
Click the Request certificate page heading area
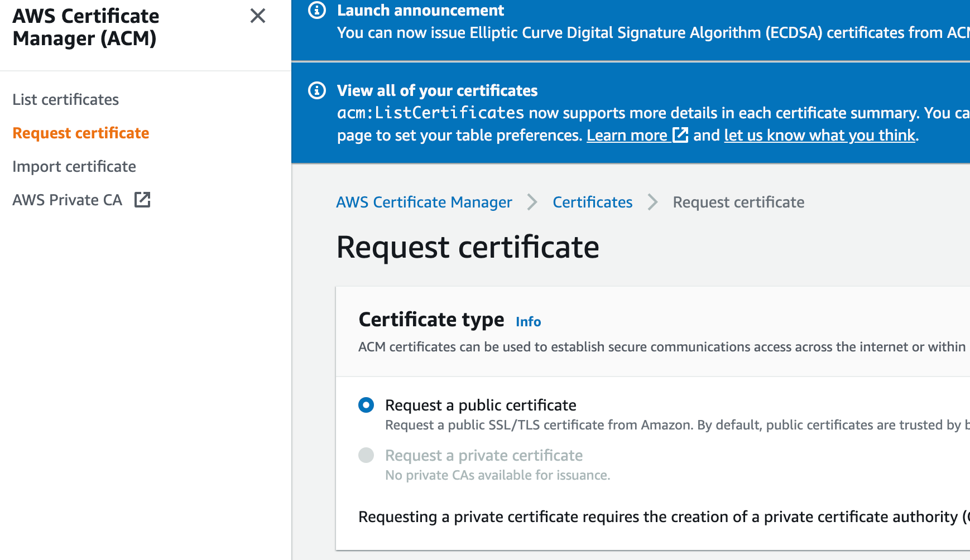click(x=468, y=247)
